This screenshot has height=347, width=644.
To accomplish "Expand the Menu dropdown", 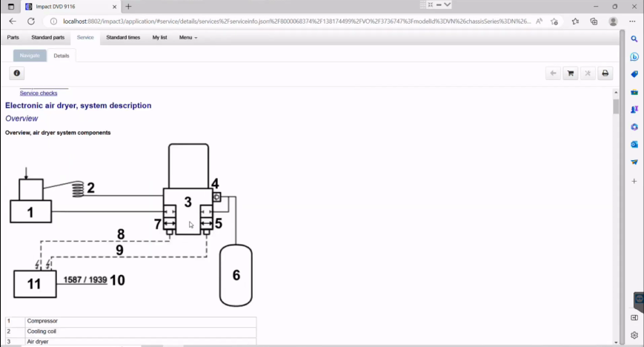I will pyautogui.click(x=187, y=37).
